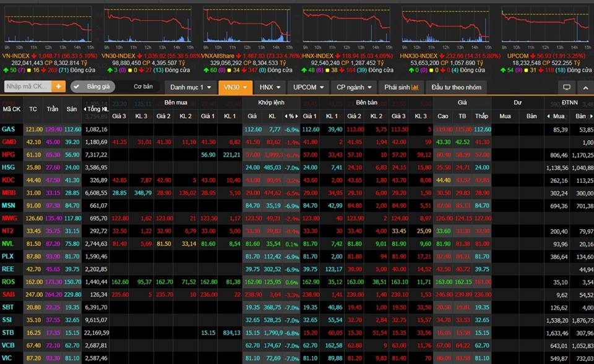Click SSI total volume 9,615,07
Image resolution: width=594 pixels, height=364 pixels.
point(97,320)
